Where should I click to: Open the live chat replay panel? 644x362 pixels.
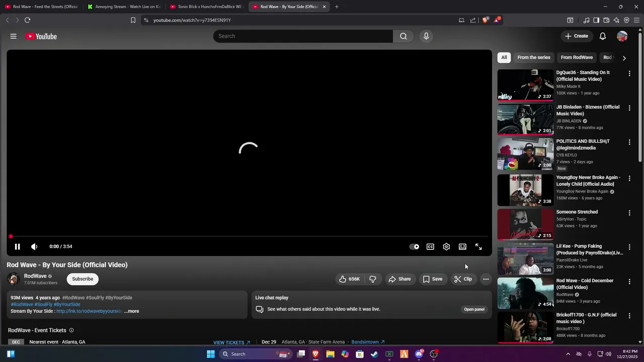474,309
